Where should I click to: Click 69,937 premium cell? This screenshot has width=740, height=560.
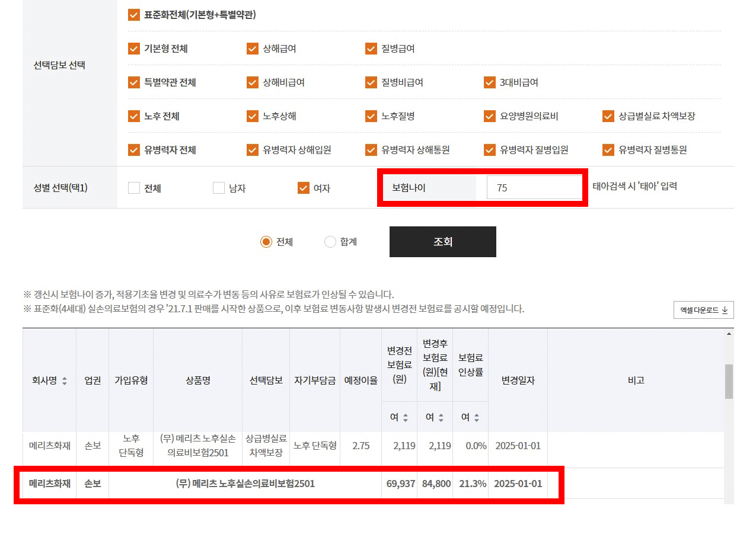(x=400, y=484)
